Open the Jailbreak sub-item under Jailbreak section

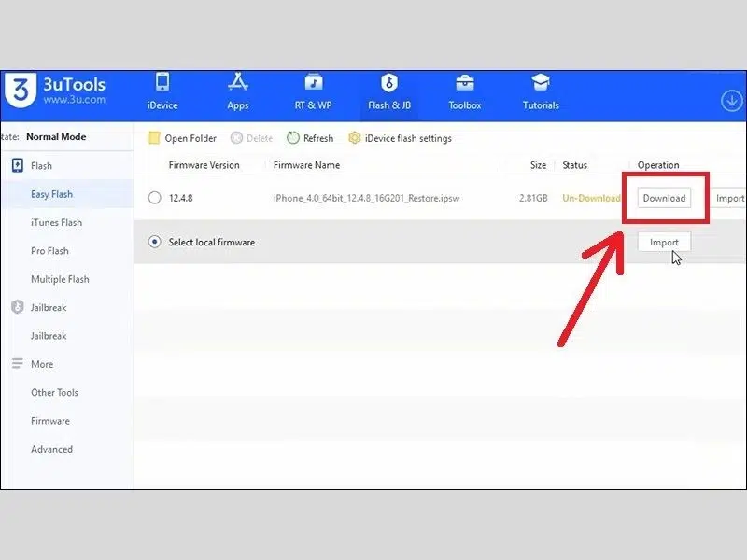(49, 336)
